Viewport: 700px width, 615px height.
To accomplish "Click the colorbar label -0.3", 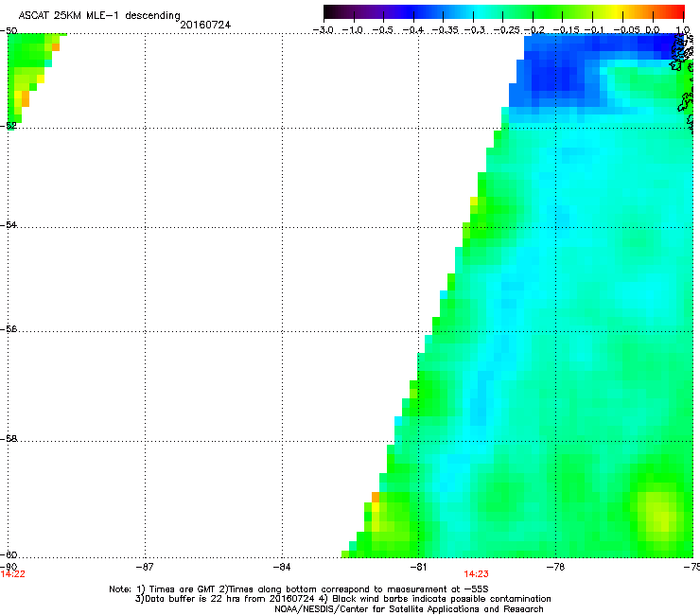I will (x=475, y=30).
